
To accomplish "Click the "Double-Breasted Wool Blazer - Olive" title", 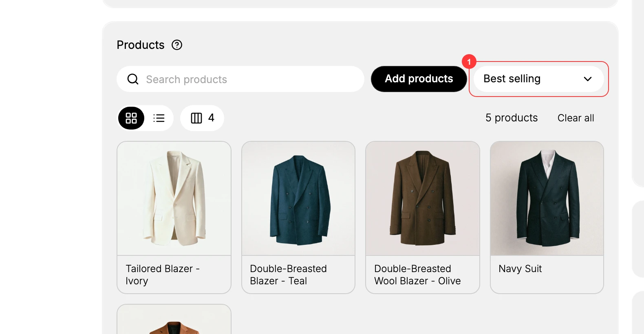I will 417,275.
